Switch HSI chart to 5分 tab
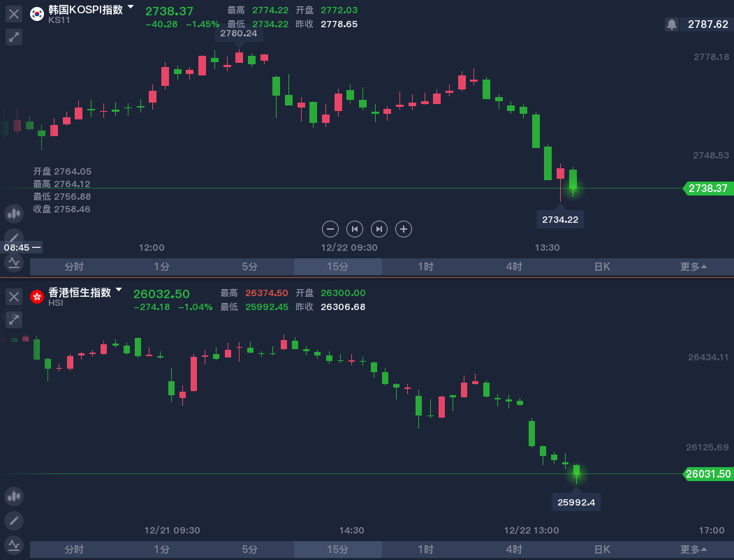Image resolution: width=734 pixels, height=560 pixels. pos(250,550)
